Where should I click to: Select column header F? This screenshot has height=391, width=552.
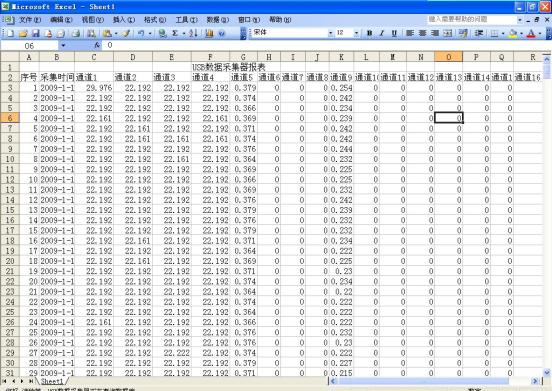coord(210,57)
